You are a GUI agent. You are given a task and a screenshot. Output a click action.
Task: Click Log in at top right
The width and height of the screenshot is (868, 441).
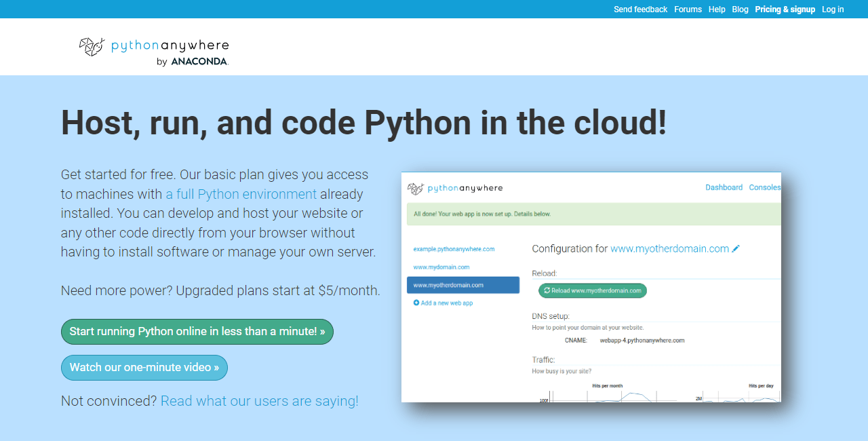833,9
